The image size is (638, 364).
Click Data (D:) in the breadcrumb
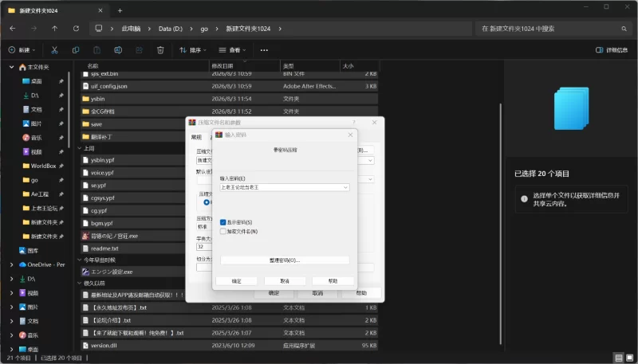171,29
